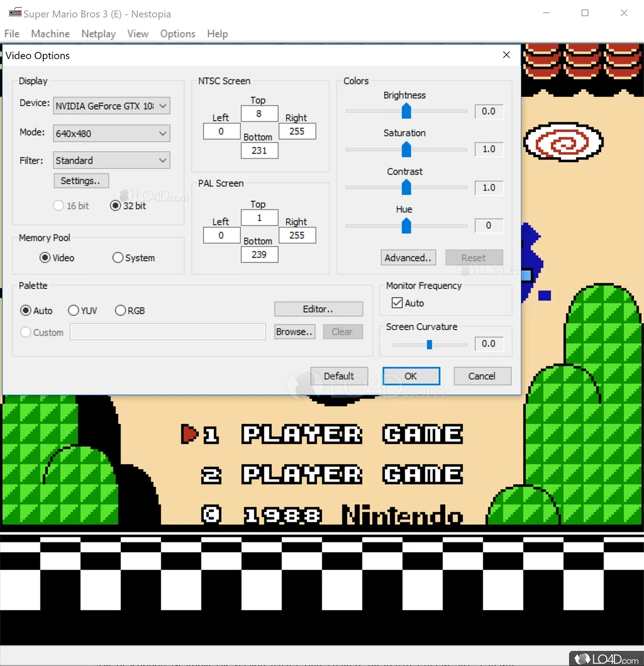The height and width of the screenshot is (666, 644).
Task: Close the Nestopia main window
Action: (x=624, y=13)
